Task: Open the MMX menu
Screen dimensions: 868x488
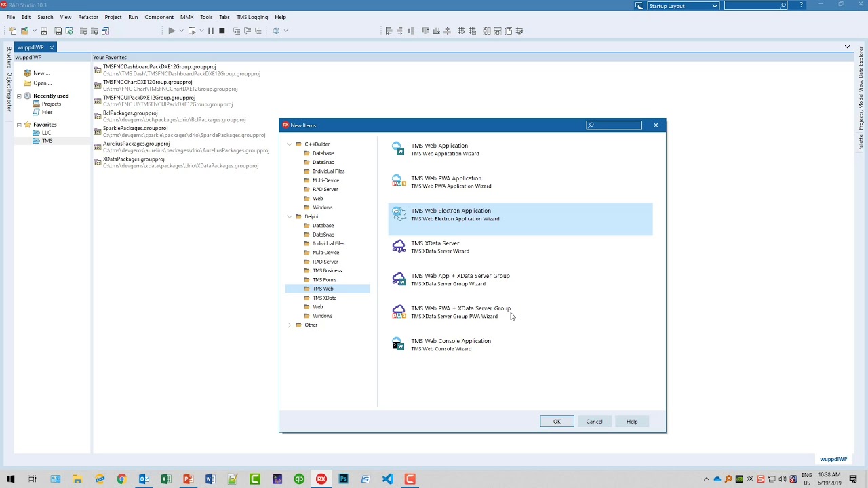Action: 186,17
